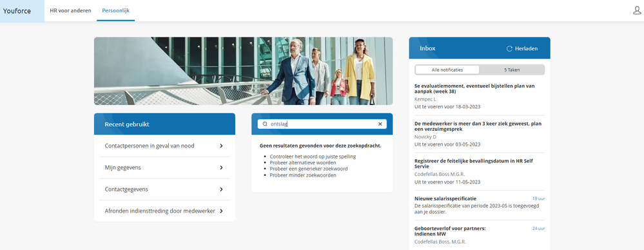644x250 pixels.
Task: Click the 24 uur timestamp
Action: [538, 228]
